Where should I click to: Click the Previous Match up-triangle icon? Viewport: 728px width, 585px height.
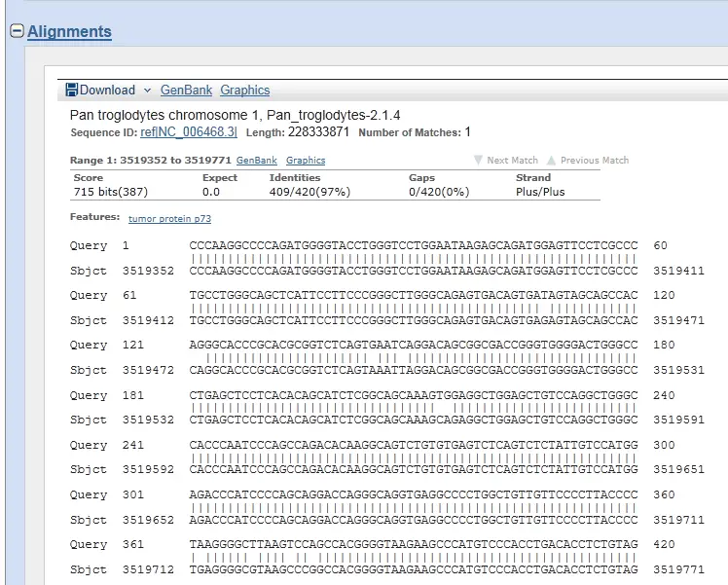tap(551, 160)
